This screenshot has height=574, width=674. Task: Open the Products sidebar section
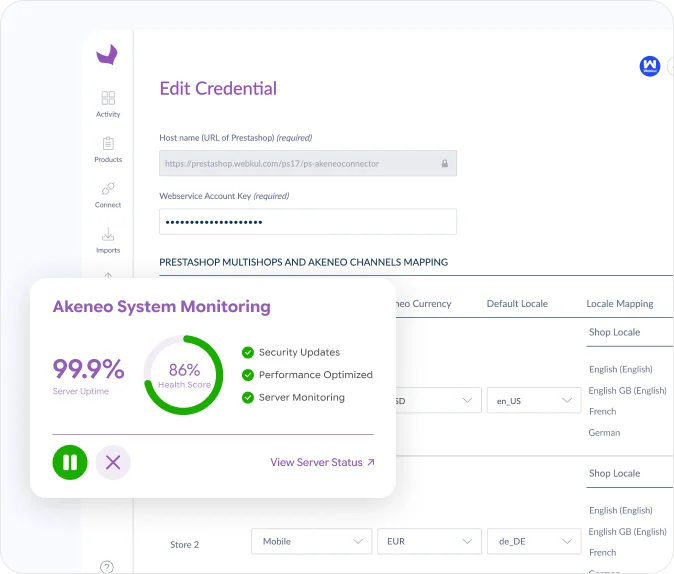[x=108, y=150]
